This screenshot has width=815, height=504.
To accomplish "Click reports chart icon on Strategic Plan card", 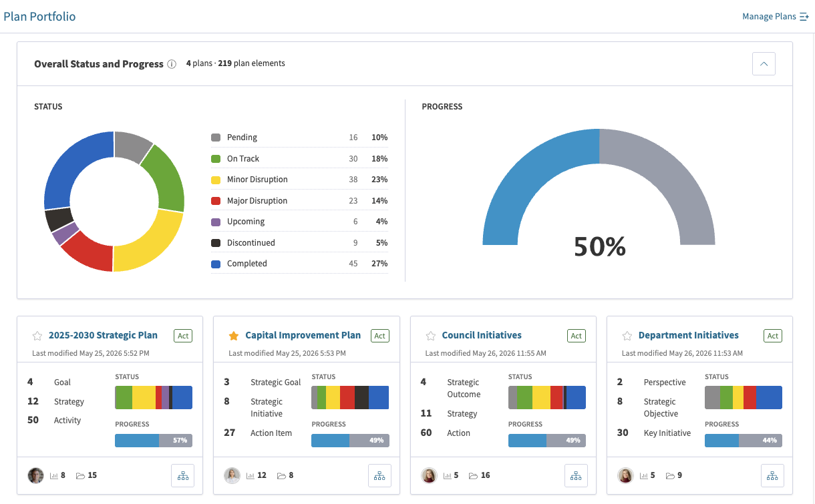I will [x=54, y=476].
